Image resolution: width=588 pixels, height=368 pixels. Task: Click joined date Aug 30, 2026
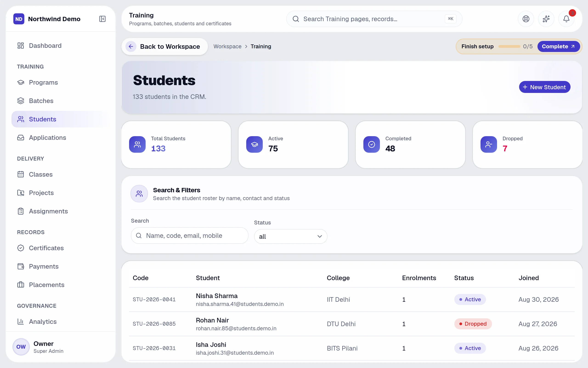click(x=538, y=299)
